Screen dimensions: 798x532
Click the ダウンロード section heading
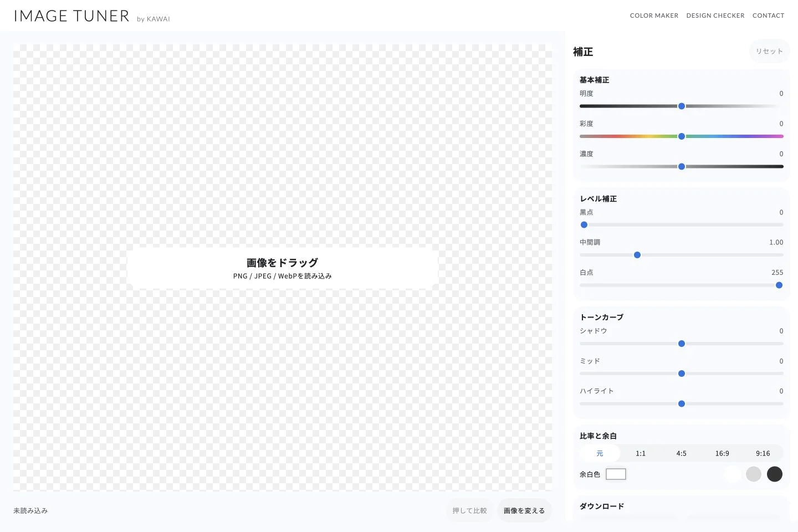click(x=602, y=506)
